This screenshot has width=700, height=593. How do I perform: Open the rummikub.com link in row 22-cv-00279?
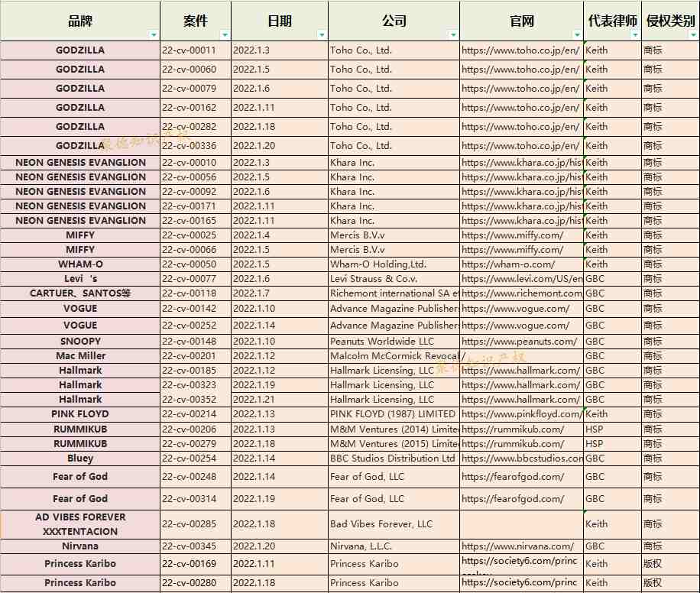[x=513, y=444]
